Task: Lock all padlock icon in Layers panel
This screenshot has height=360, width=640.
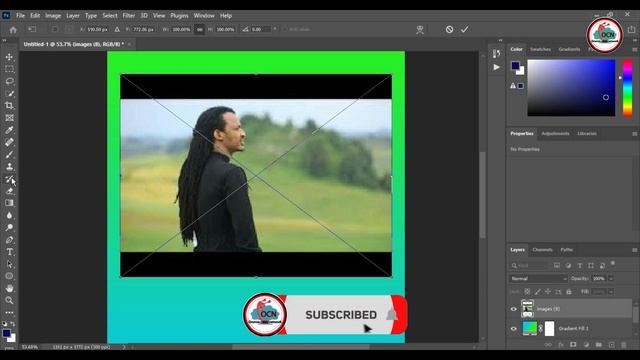Action: point(569,291)
